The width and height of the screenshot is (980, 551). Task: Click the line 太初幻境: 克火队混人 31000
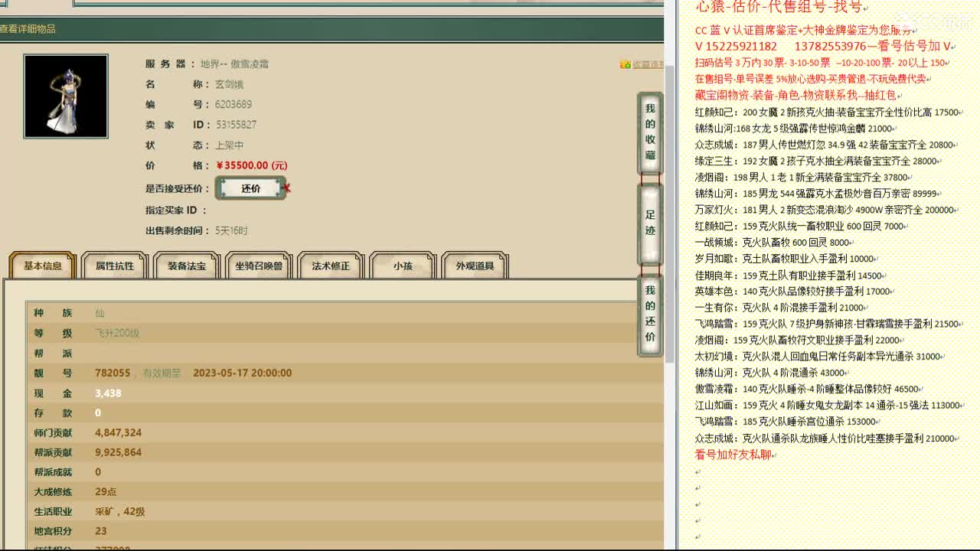818,356
